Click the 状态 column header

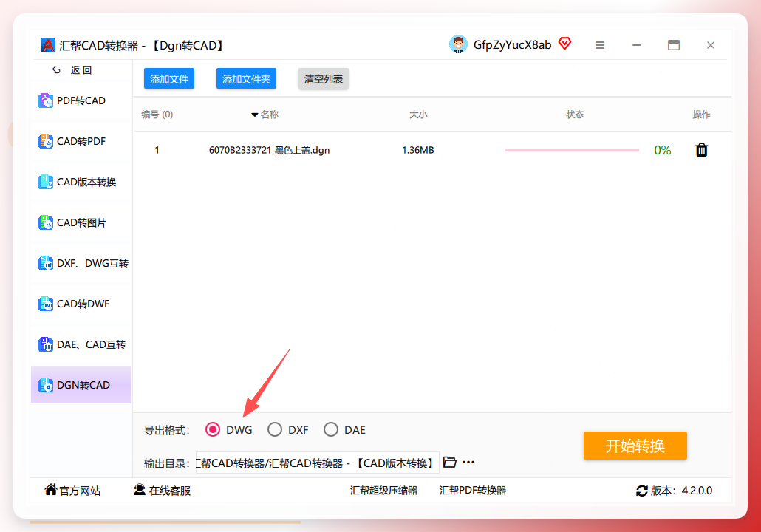pyautogui.click(x=575, y=115)
